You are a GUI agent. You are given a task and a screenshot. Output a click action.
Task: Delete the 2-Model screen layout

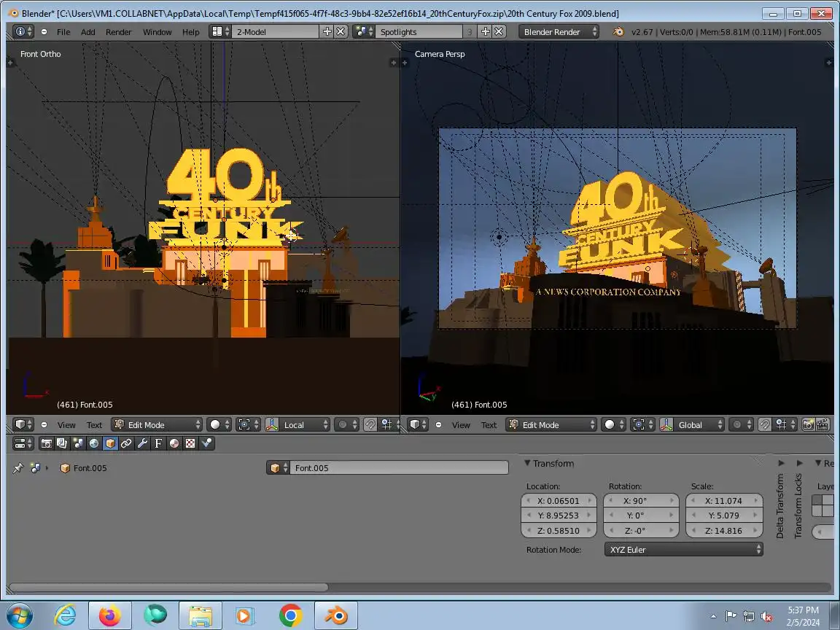coord(341,31)
